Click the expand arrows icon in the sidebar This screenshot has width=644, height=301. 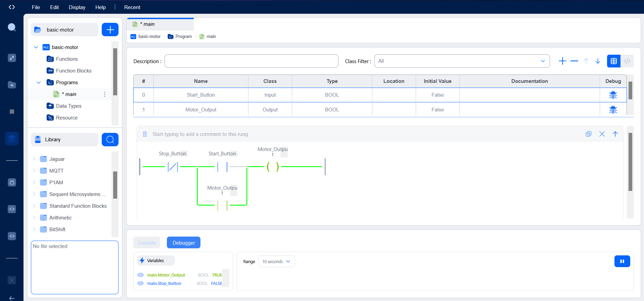(12, 58)
